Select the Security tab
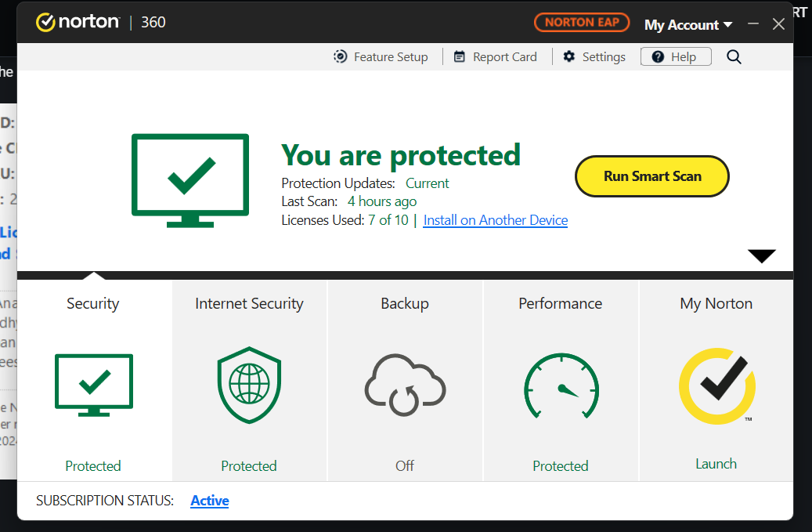812x532 pixels. (93, 304)
